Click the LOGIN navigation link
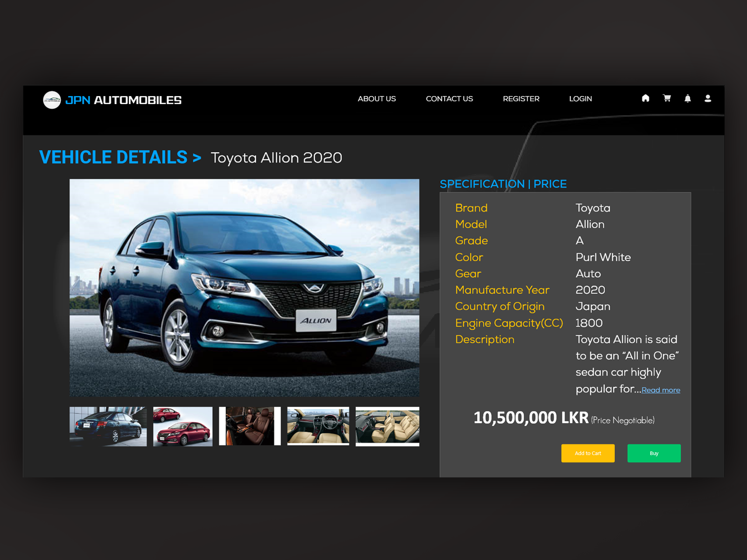The height and width of the screenshot is (560, 747). (580, 98)
